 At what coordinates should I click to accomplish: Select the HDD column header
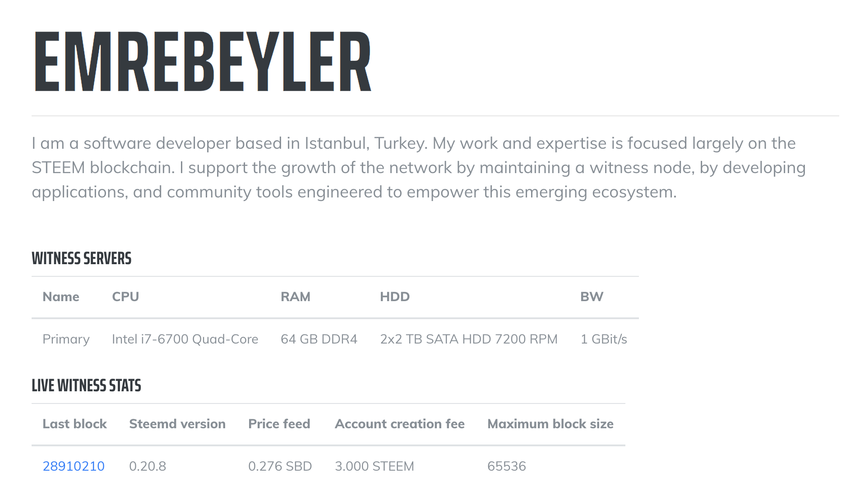[x=395, y=297]
